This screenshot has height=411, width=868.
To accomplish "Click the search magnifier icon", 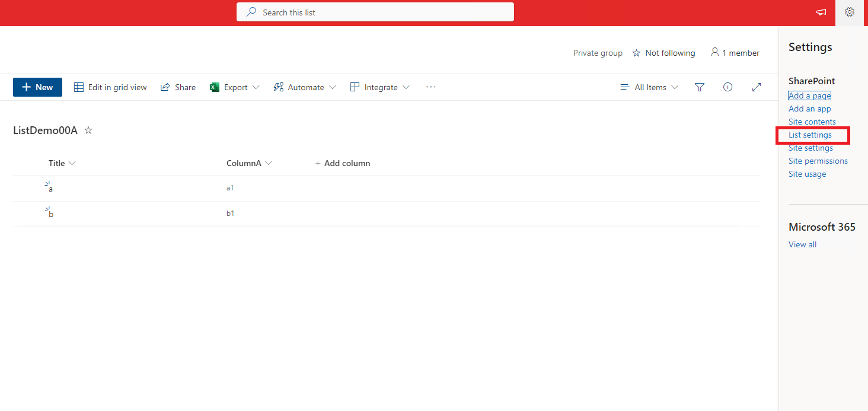I will 251,12.
